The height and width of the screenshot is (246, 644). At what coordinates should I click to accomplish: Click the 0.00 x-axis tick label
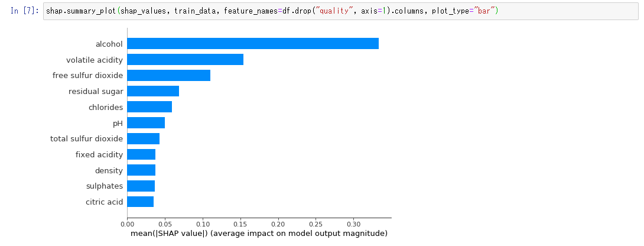(127, 225)
